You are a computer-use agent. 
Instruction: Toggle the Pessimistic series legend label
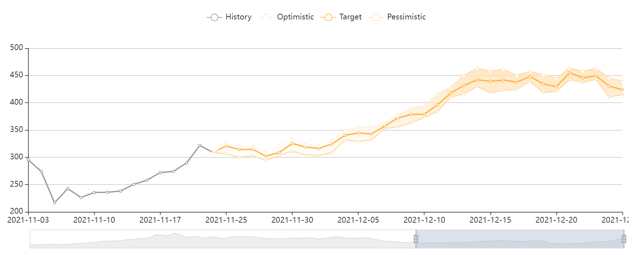[406, 17]
